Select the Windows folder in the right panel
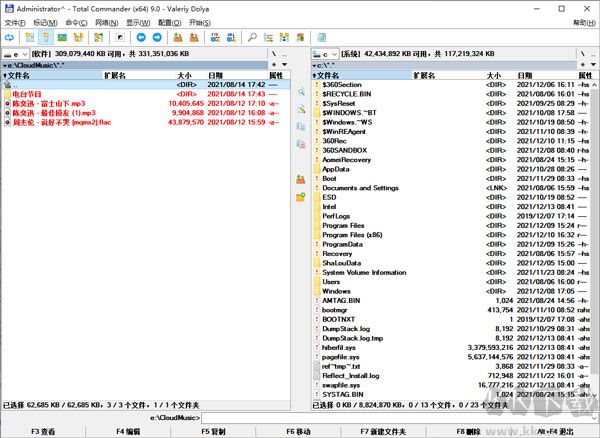This screenshot has height=438, width=600. (x=452, y=291)
